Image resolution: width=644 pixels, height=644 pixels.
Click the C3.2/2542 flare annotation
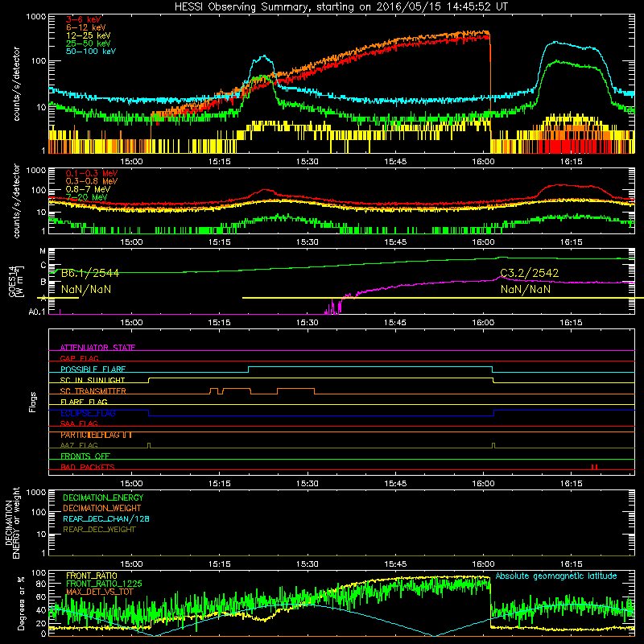pos(530,273)
